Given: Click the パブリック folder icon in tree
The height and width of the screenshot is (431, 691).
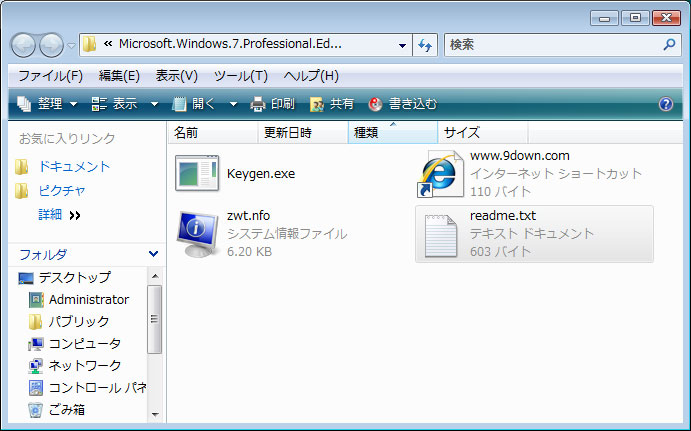Looking at the screenshot, I should pos(35,322).
